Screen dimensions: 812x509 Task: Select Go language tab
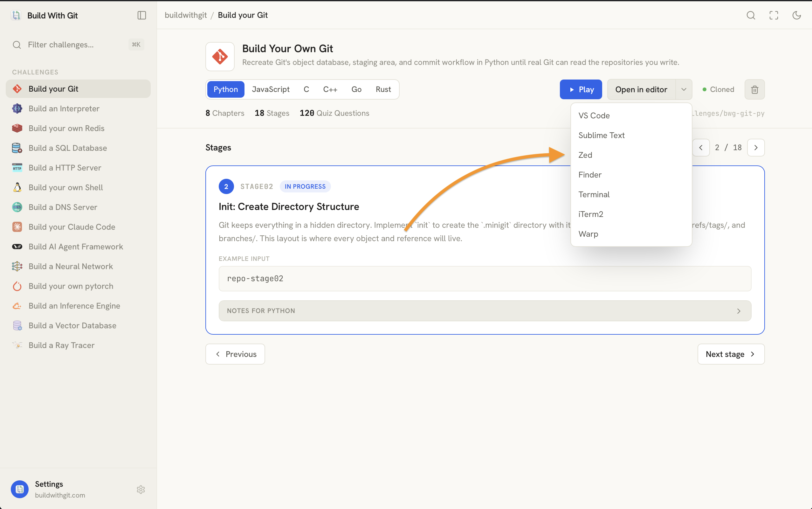pos(356,89)
